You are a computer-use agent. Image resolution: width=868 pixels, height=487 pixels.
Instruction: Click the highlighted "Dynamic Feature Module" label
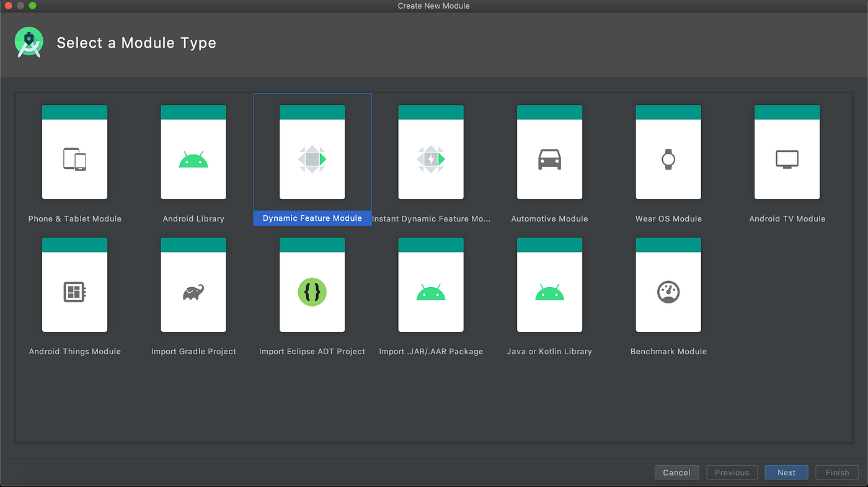(x=312, y=218)
